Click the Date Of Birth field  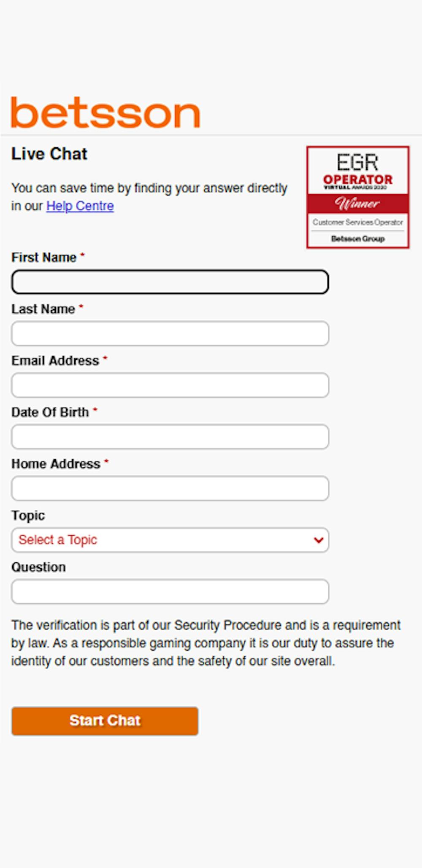point(170,437)
